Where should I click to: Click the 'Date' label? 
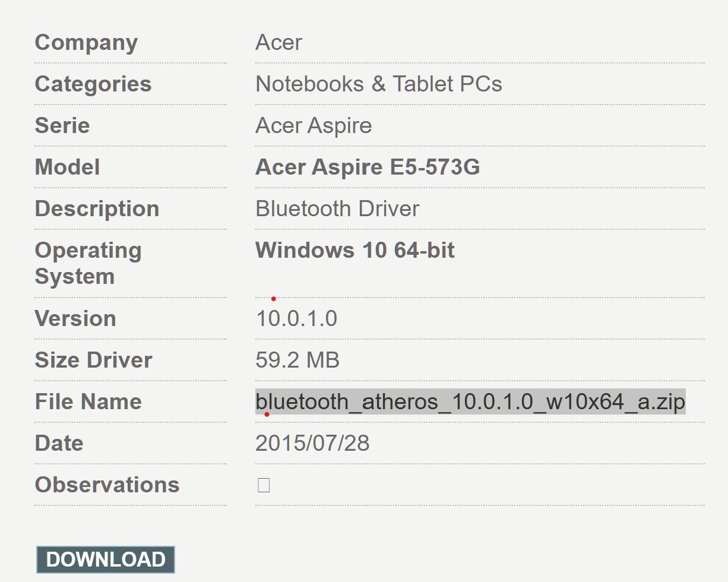point(59,443)
